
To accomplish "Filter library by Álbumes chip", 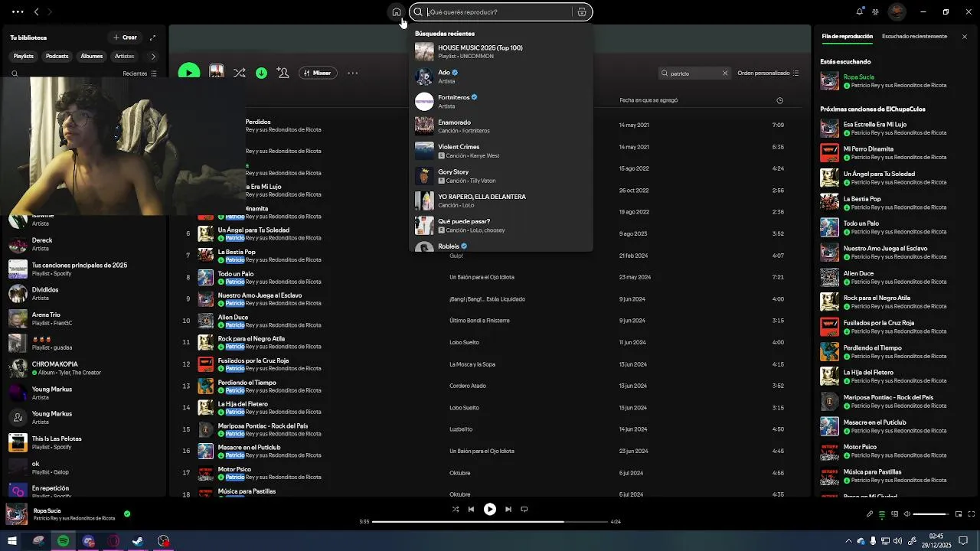I will (91, 56).
